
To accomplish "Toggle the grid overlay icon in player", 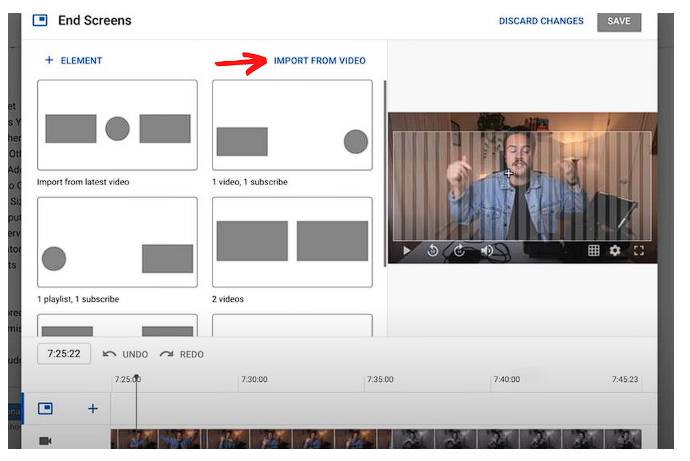I will tap(593, 251).
